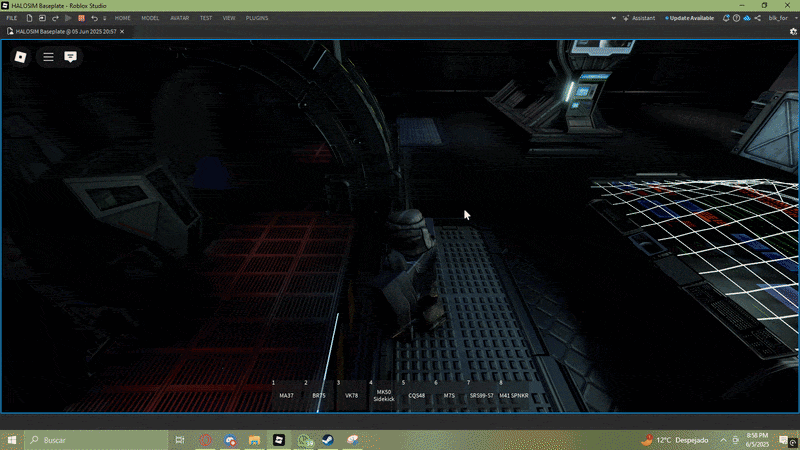This screenshot has width=800, height=450.
Task: Open Steam from the Windows taskbar
Action: pyautogui.click(x=328, y=440)
